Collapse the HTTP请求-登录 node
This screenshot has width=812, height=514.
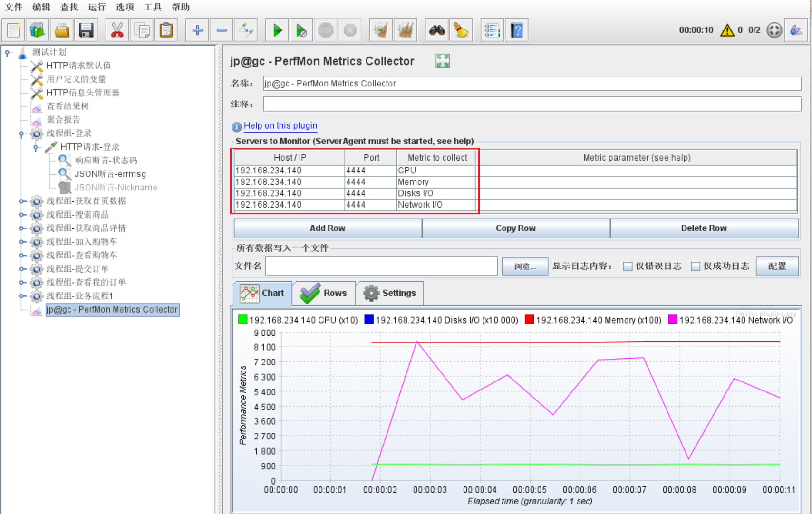tap(36, 148)
